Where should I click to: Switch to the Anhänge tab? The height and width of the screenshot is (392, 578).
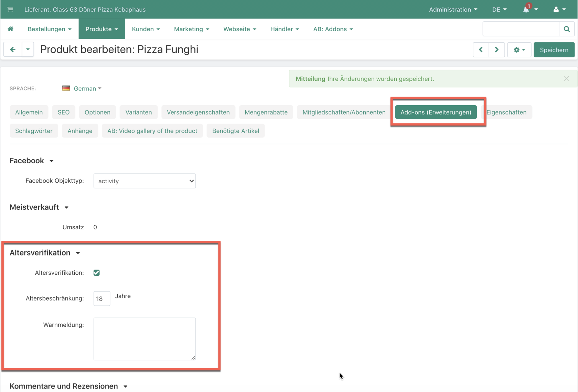(x=80, y=131)
